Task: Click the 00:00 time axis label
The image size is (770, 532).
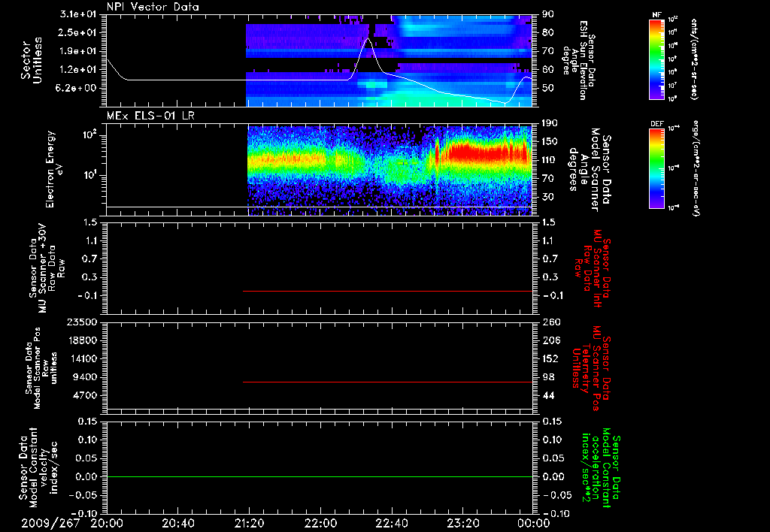Action: pyautogui.click(x=534, y=523)
